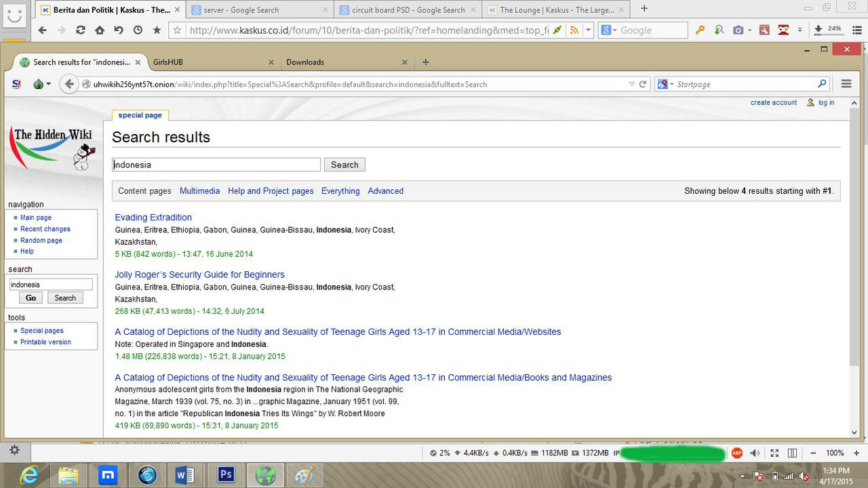Viewport: 868px width, 488px height.
Task: Click the gear settings icon in status bar
Action: coord(14,451)
